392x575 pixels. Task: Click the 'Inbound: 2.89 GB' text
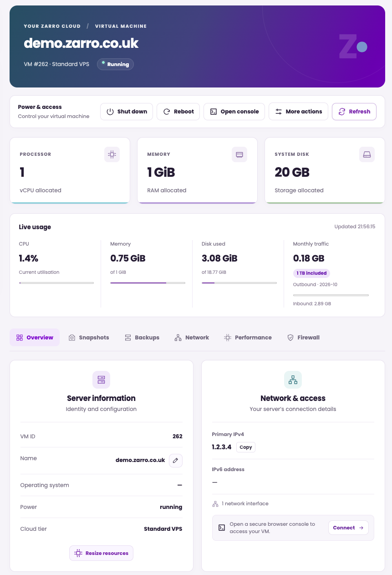[x=312, y=303]
